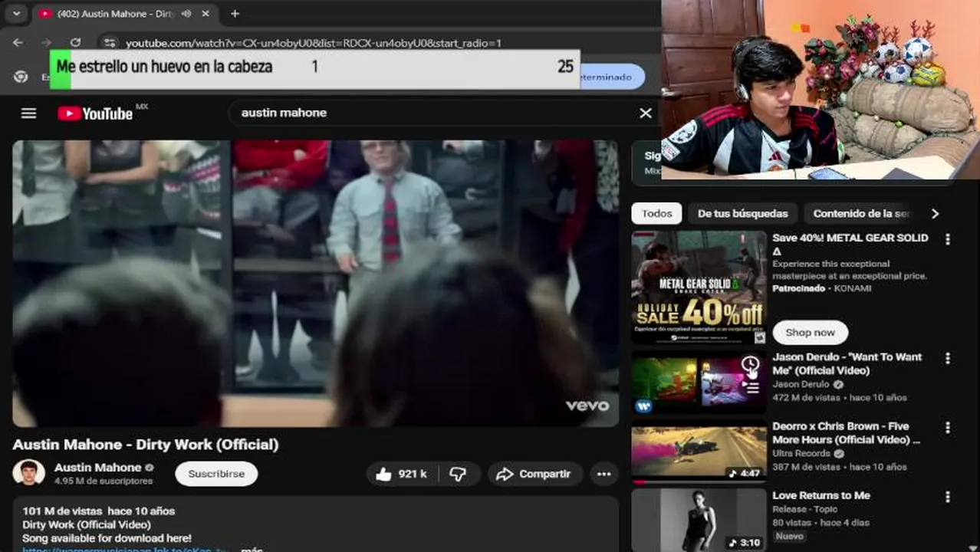Click Jason Derulo channel name under video
Viewport: 980px width, 552px height.
[801, 384]
